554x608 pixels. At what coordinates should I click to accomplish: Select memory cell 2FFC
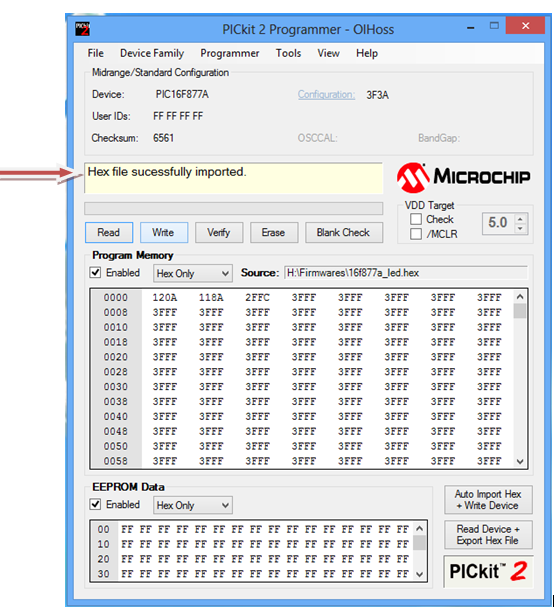click(x=257, y=298)
